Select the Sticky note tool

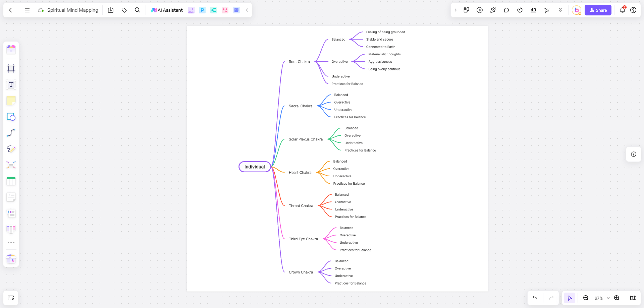click(x=11, y=101)
